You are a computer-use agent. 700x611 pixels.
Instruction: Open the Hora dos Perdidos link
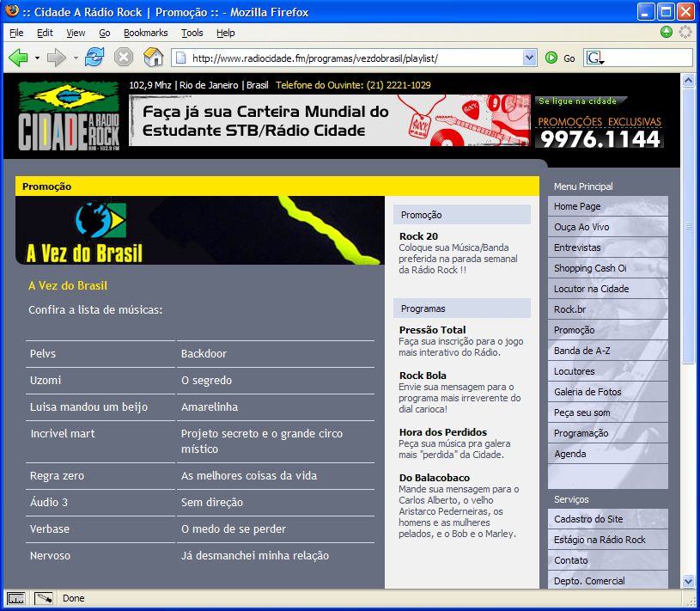[x=443, y=432]
